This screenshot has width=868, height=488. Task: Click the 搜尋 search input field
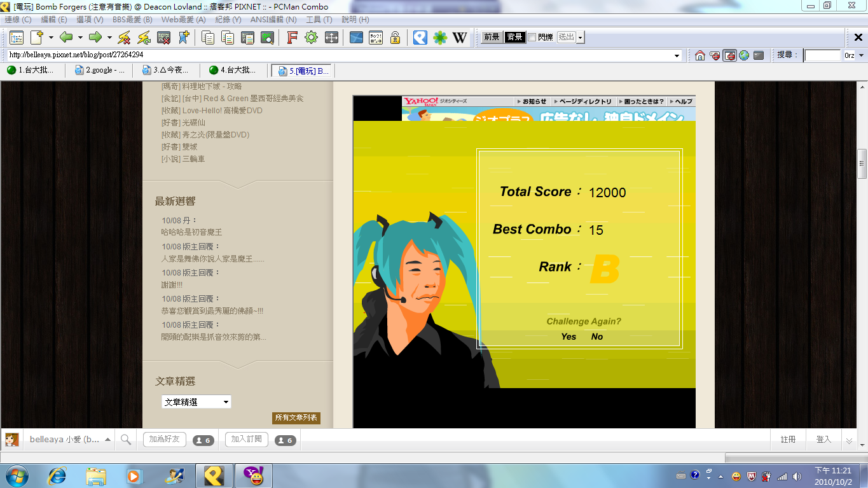[x=823, y=55]
